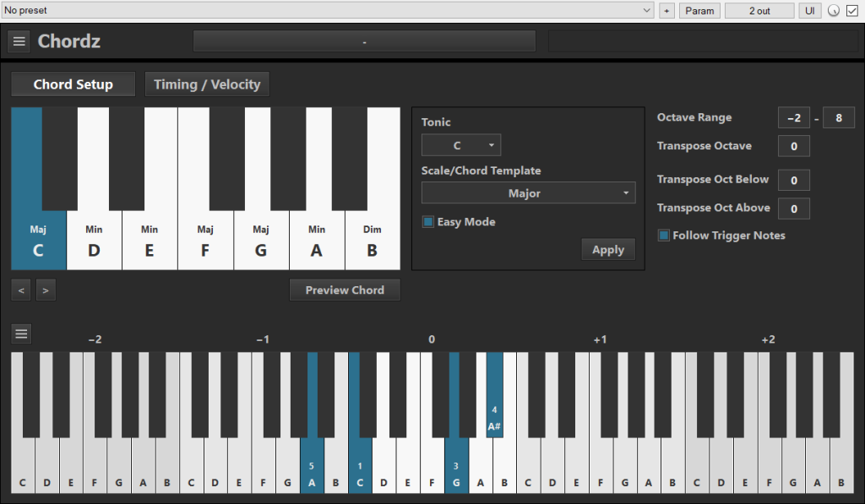This screenshot has height=504, width=865.
Task: Select the Maj C trigger key
Action: tap(38, 241)
